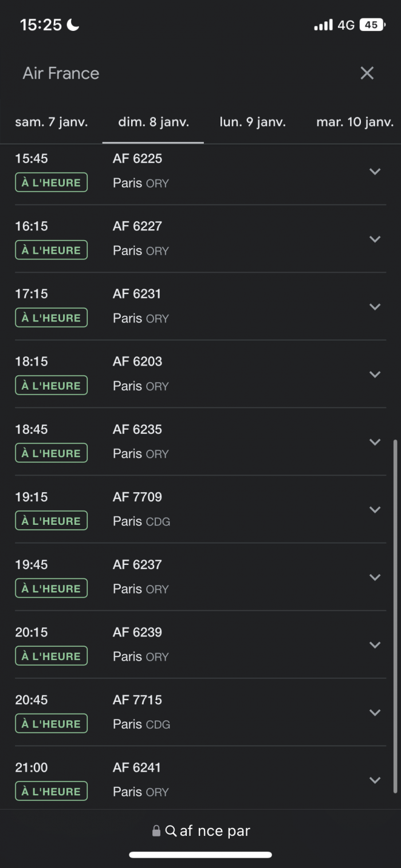Screen dimensions: 401x868
Task: Open the AF 6235 chevron arrow
Action: point(375,442)
